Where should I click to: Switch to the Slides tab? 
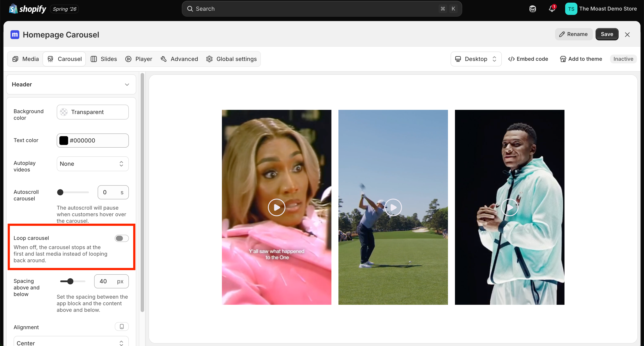104,59
